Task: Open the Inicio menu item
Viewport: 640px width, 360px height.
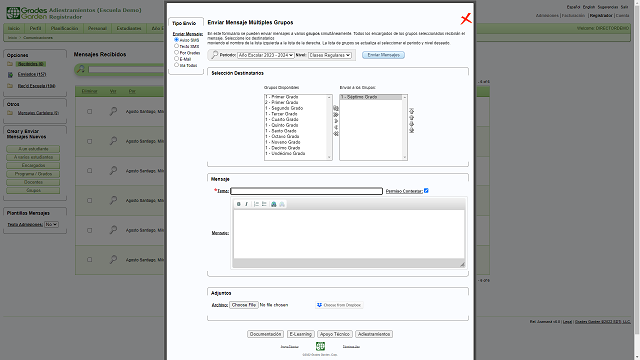Action: [14, 28]
